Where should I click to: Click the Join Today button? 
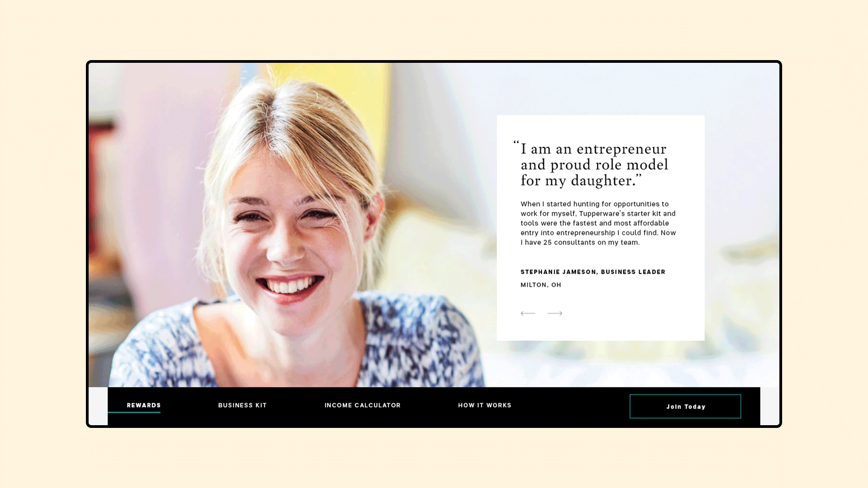tap(685, 406)
